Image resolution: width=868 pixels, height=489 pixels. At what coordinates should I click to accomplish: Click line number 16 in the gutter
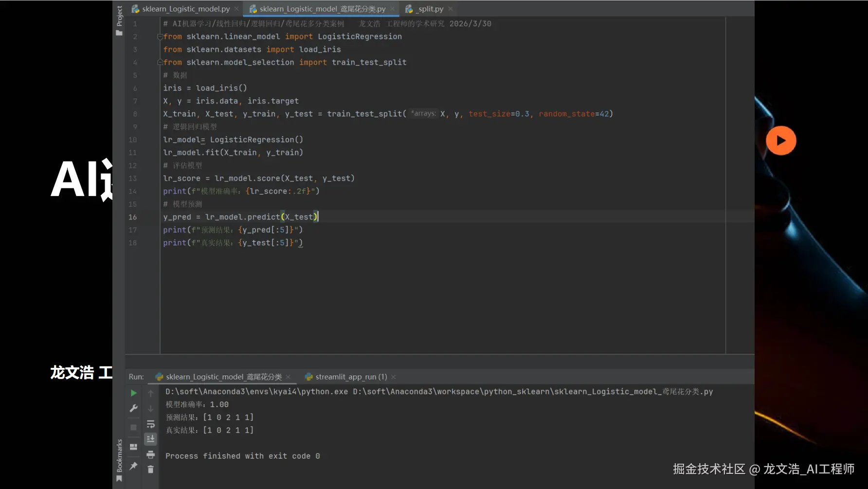132,217
